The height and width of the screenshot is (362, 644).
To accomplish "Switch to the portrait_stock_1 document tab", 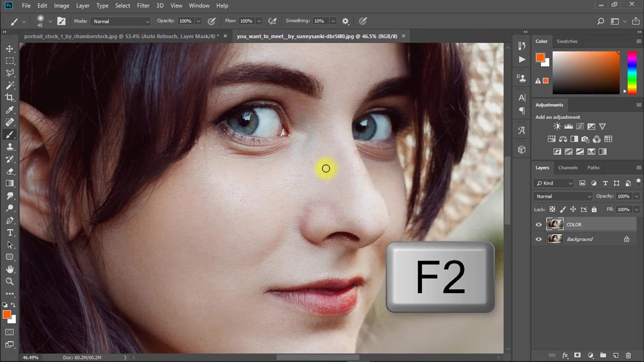I will coord(122,36).
